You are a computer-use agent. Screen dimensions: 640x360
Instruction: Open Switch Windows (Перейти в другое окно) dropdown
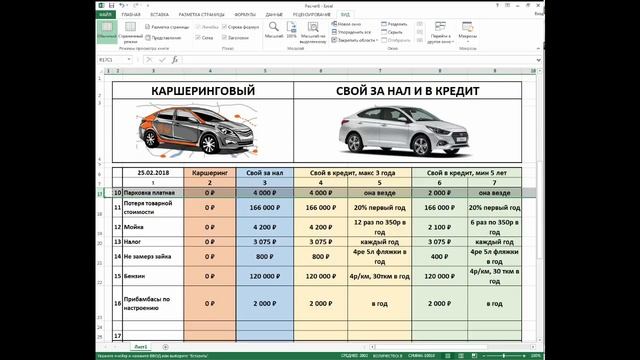coord(440,33)
